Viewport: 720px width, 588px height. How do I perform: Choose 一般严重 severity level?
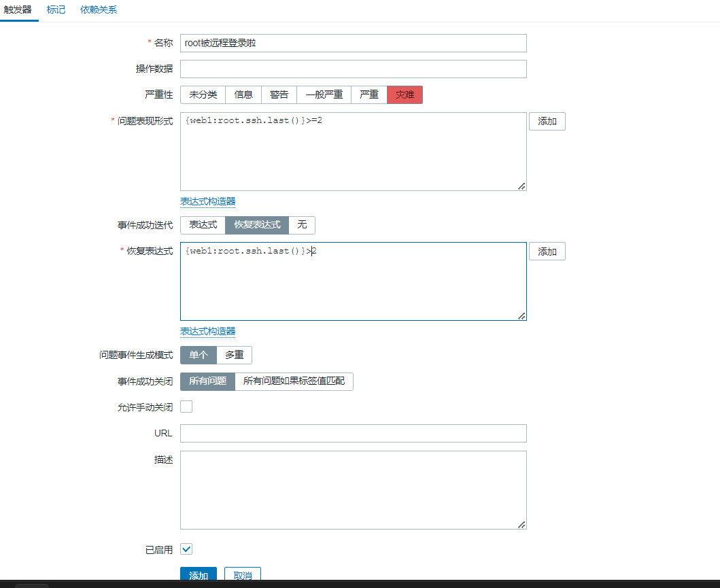[324, 94]
